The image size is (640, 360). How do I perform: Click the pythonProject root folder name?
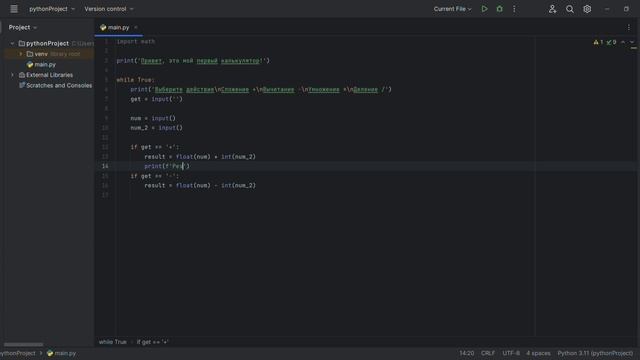[47, 43]
